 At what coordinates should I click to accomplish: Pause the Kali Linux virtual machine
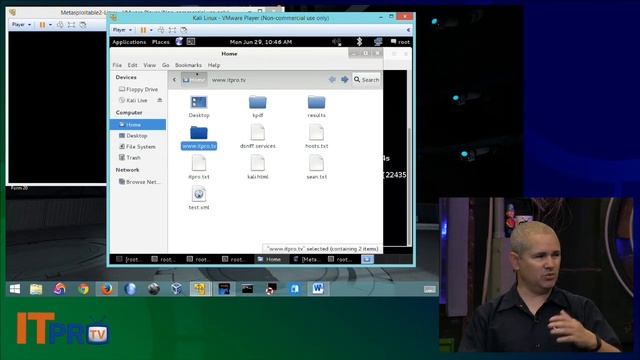[143, 30]
